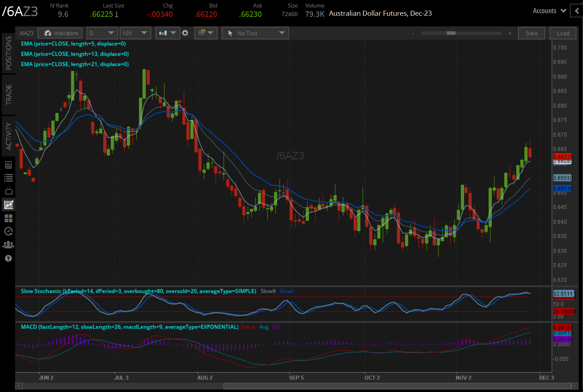Adjust the chart zoom slider handle

[451, 33]
